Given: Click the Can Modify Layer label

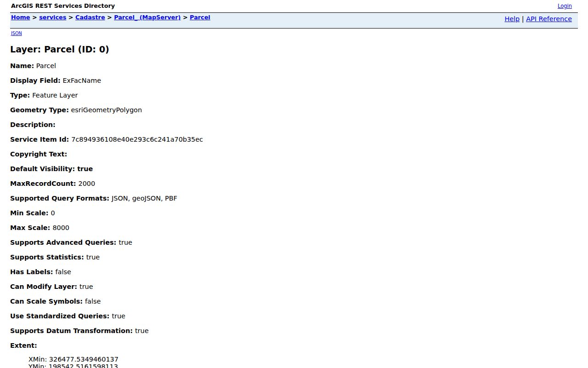Looking at the screenshot, I should tap(44, 287).
